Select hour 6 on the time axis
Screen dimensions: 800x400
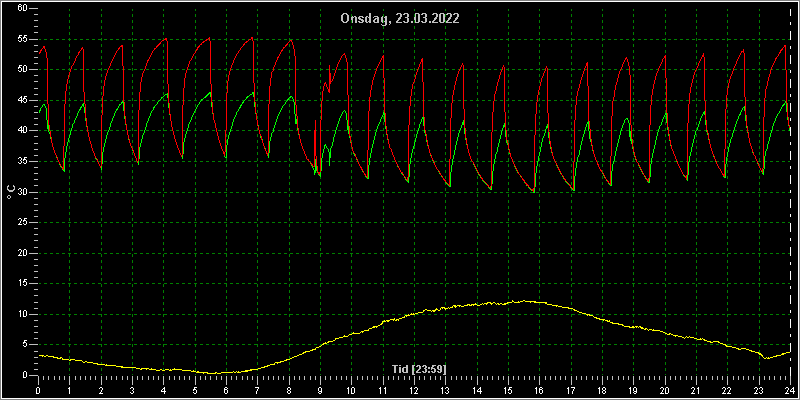point(226,390)
